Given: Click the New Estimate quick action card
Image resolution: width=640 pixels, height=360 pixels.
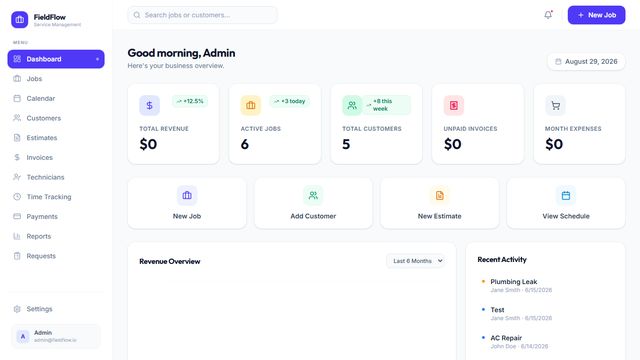Looking at the screenshot, I should point(440,203).
